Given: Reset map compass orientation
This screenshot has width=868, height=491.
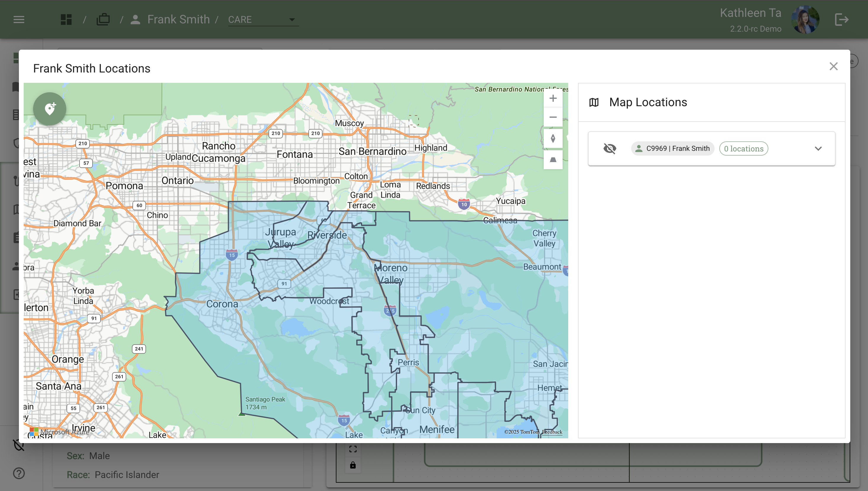Looking at the screenshot, I should point(553,139).
